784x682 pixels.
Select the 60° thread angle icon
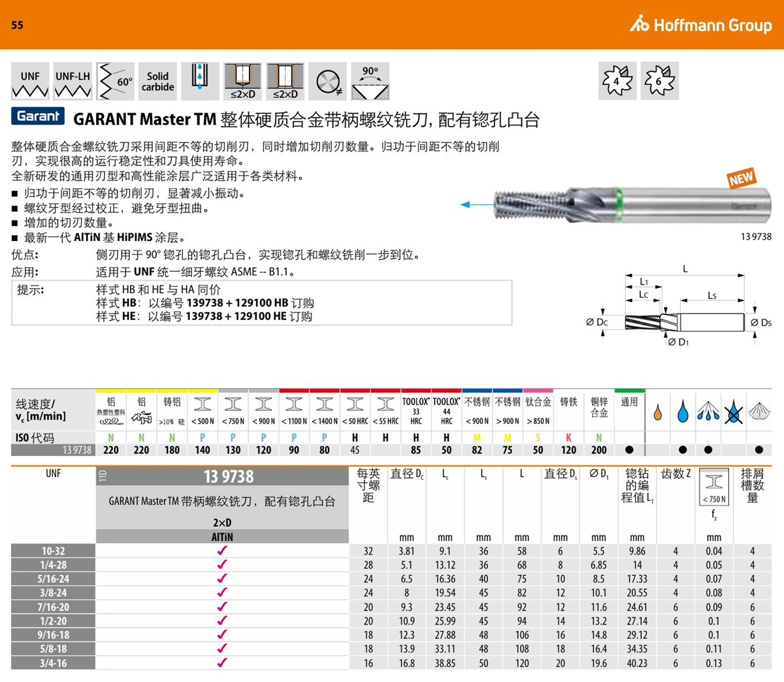click(x=115, y=82)
